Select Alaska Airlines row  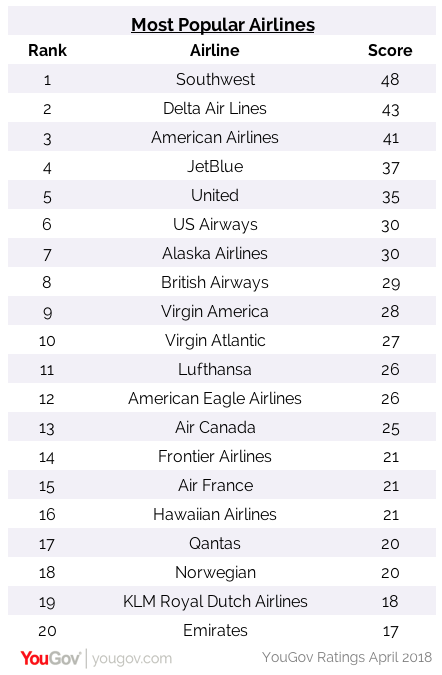point(222,253)
